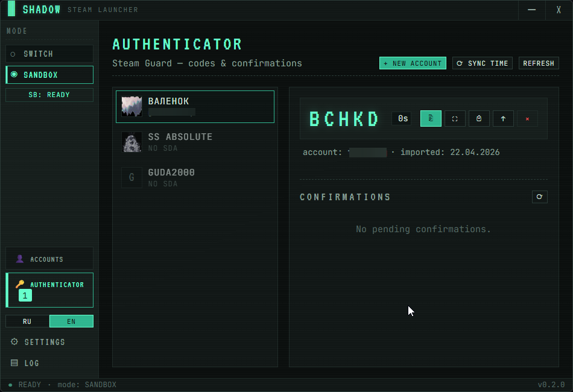Screen dimensions: 573x392
Task: Click the BCHKD Steam Guard code
Action: coord(344,119)
